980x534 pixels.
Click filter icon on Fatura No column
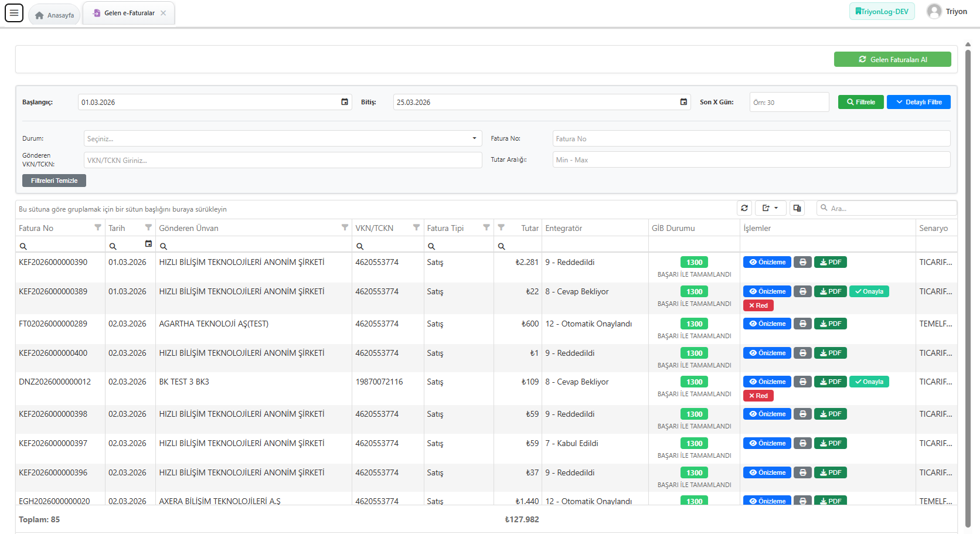tap(98, 227)
